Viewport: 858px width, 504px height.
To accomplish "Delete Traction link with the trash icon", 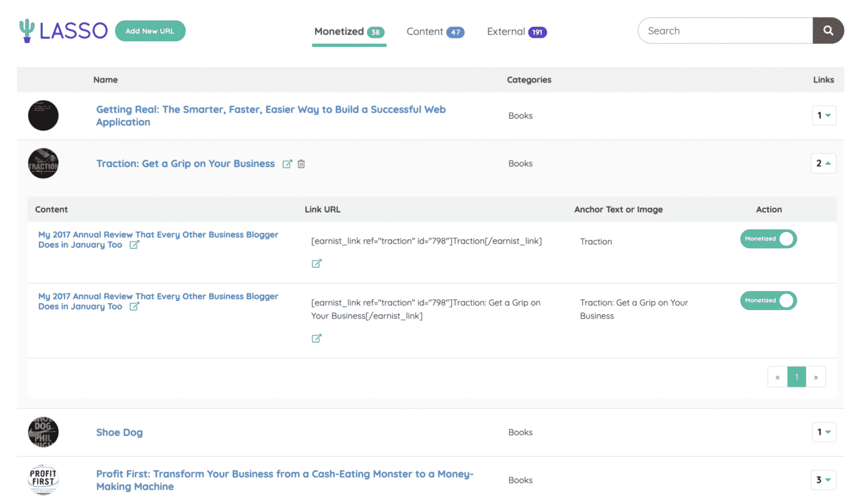I will (x=301, y=164).
